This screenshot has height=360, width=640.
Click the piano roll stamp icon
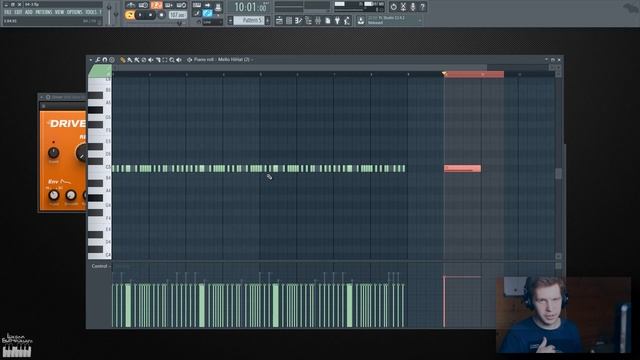pos(111,60)
